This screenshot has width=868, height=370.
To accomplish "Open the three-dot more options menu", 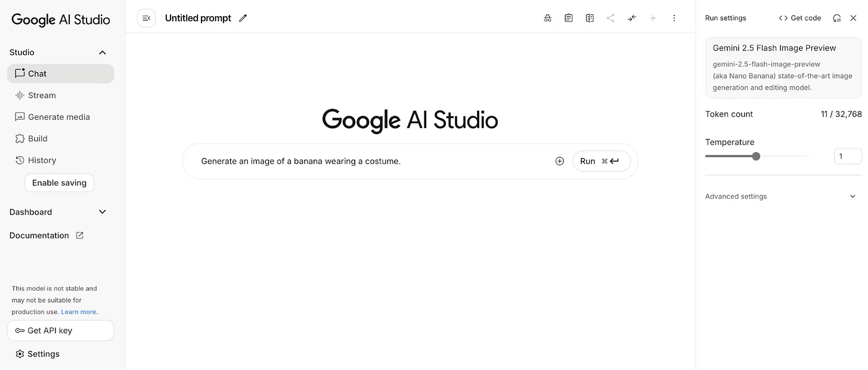I will [x=674, y=18].
